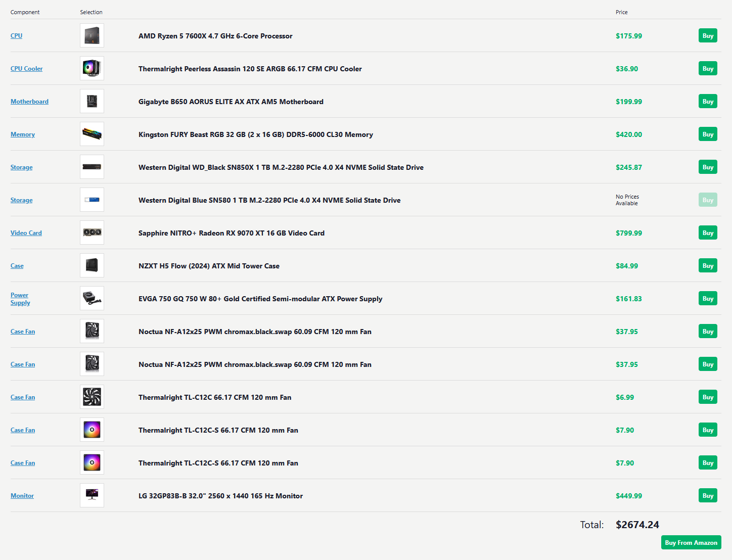Buy the AMD Ryzen 5 7600X processor
Viewport: 732px width, 560px height.
[708, 36]
